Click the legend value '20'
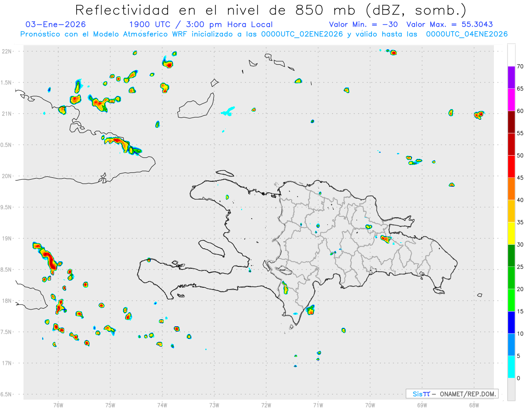The width and height of the screenshot is (532, 411). (520, 289)
